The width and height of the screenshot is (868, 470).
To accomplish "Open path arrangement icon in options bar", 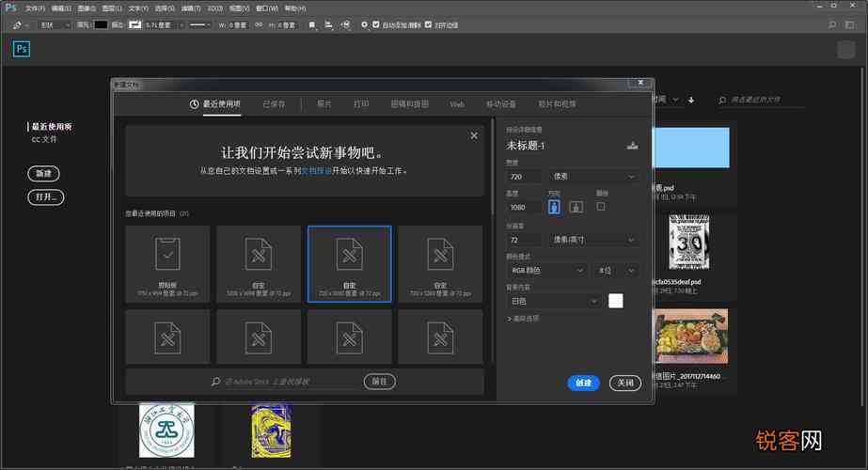I will pos(345,25).
